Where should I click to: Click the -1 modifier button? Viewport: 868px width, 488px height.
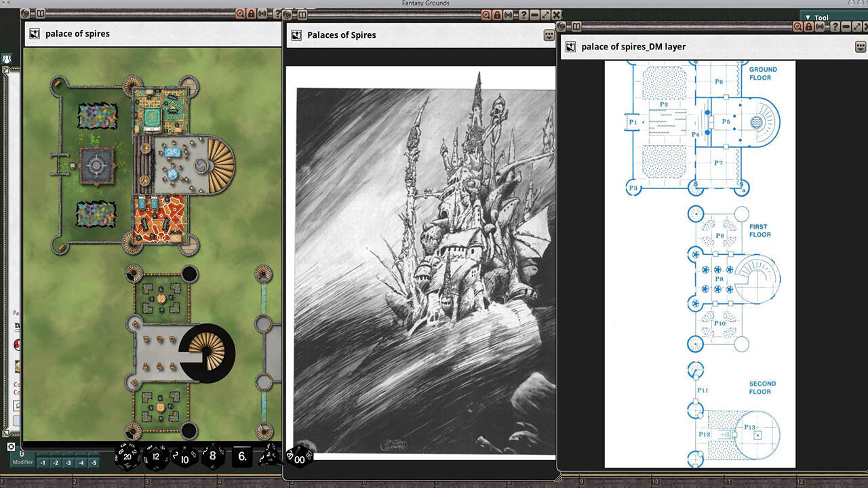tap(42, 462)
